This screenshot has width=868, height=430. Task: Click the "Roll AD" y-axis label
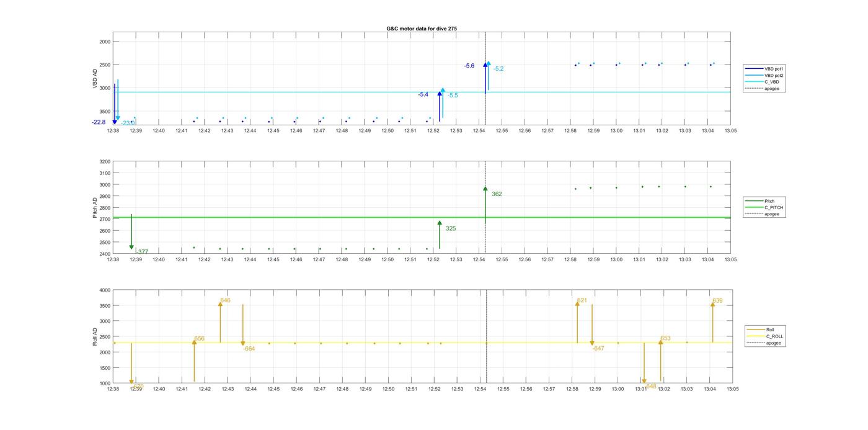(x=95, y=337)
